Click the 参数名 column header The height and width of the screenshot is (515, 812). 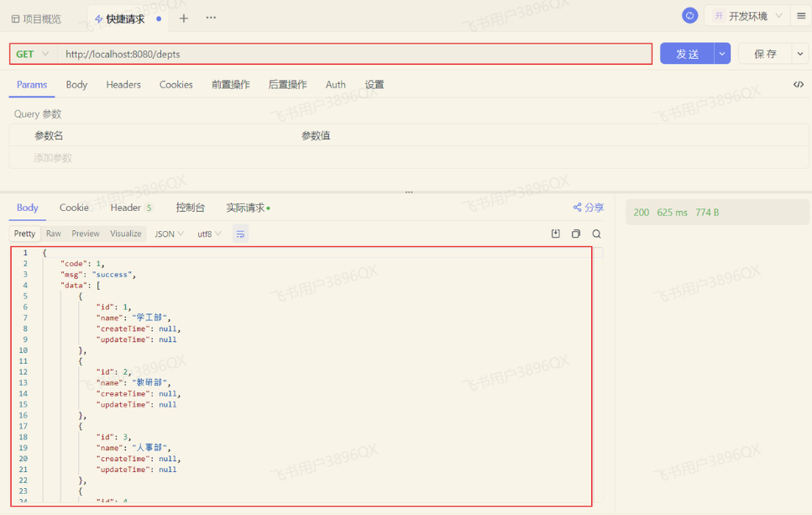(x=49, y=136)
